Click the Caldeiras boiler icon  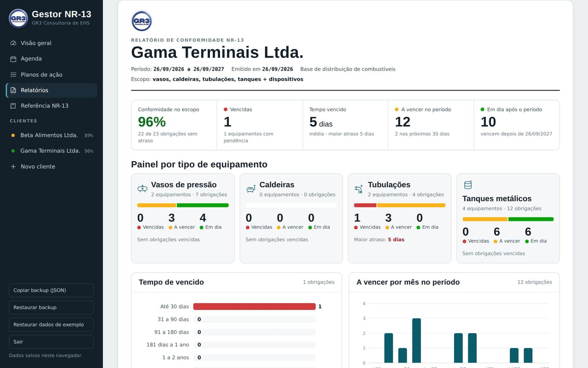(x=251, y=189)
